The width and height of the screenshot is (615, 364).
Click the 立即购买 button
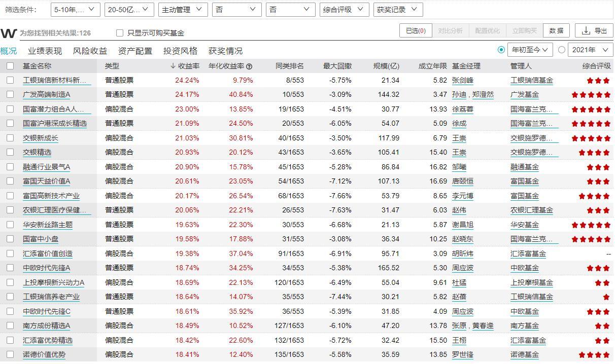(524, 30)
